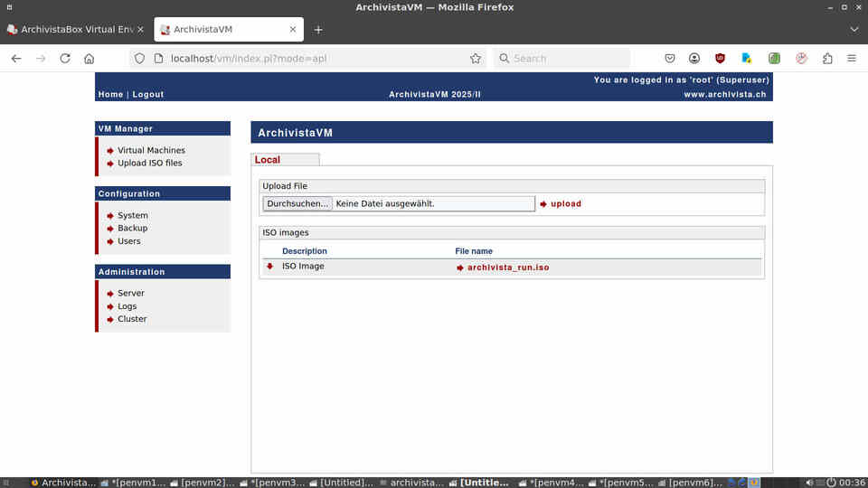The width and height of the screenshot is (868, 488).
Task: Click red arrow icon before archivista_run.iso
Action: [x=459, y=267]
